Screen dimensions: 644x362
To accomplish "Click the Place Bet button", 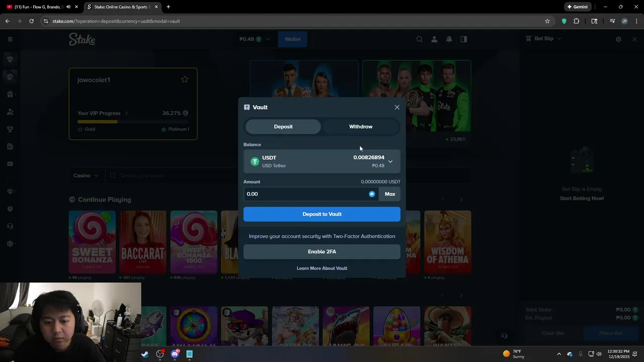I will coord(611,333).
